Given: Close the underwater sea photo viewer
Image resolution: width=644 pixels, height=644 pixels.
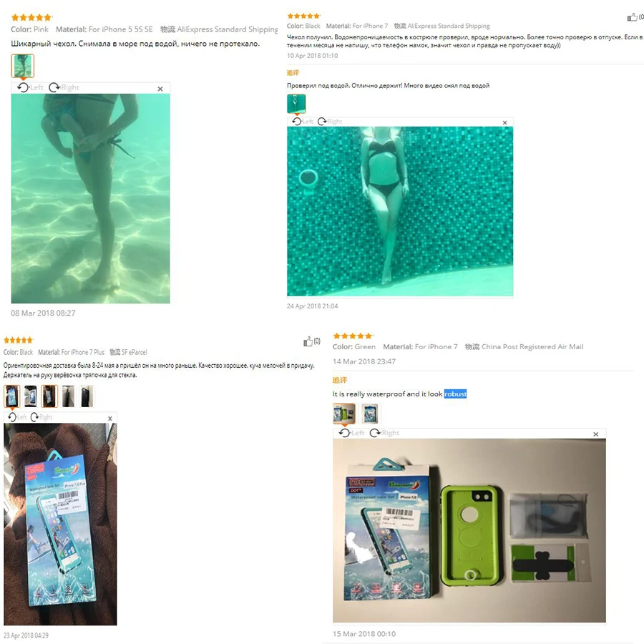Looking at the screenshot, I should tap(160, 89).
